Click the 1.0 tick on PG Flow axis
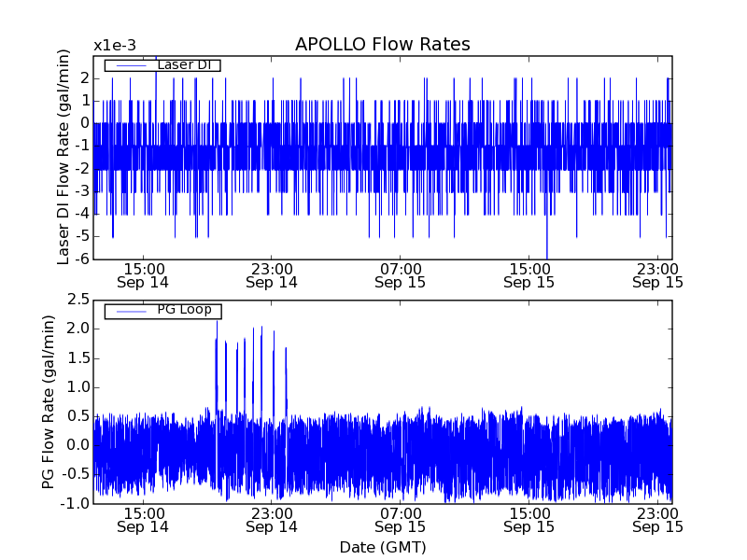This screenshot has height=560, width=747. [78, 387]
